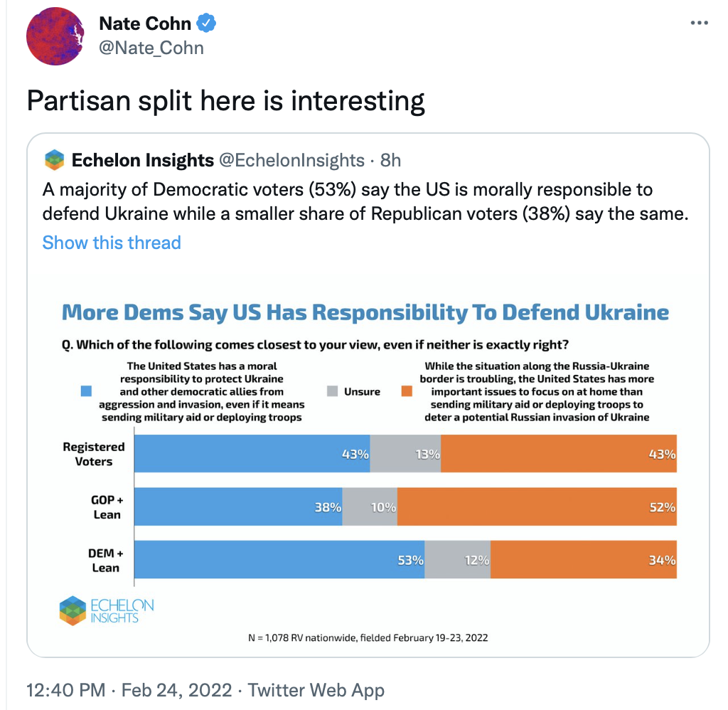This screenshot has height=710, width=728.
Task: Click the 52% GOP orange bar
Action: 537,507
